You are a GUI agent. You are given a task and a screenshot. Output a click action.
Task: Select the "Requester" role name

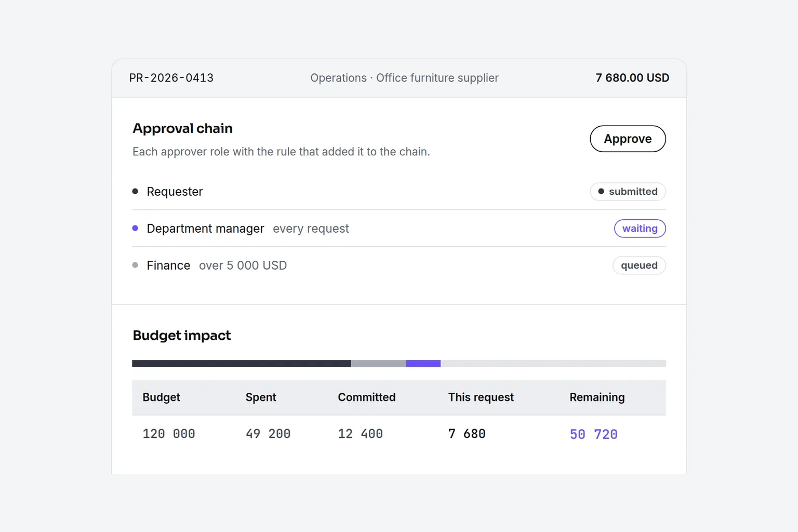[x=175, y=192]
